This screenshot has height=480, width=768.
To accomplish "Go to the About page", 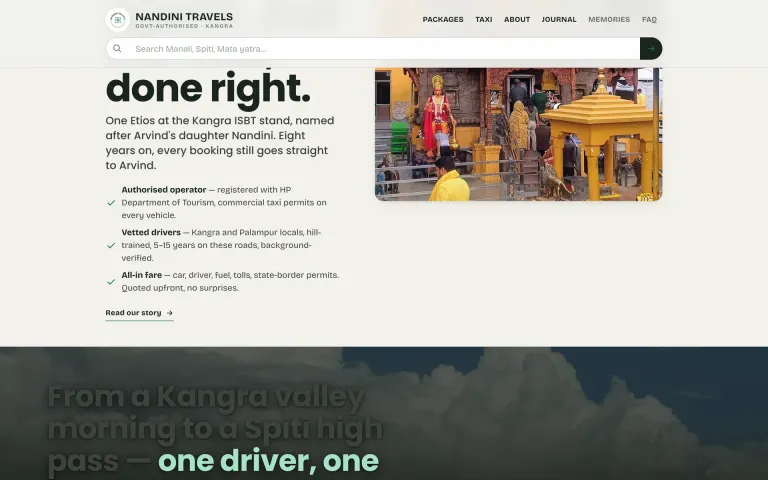I will [517, 20].
